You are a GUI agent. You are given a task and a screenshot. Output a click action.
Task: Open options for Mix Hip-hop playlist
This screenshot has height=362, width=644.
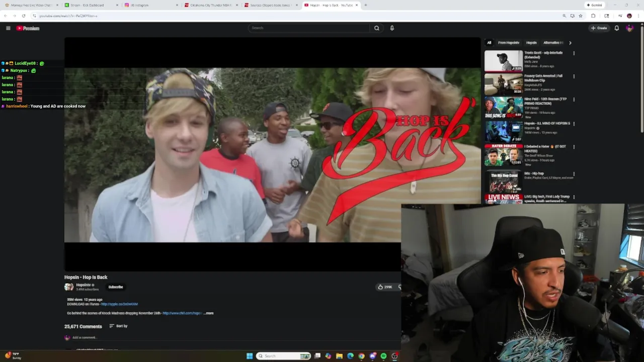[574, 174]
